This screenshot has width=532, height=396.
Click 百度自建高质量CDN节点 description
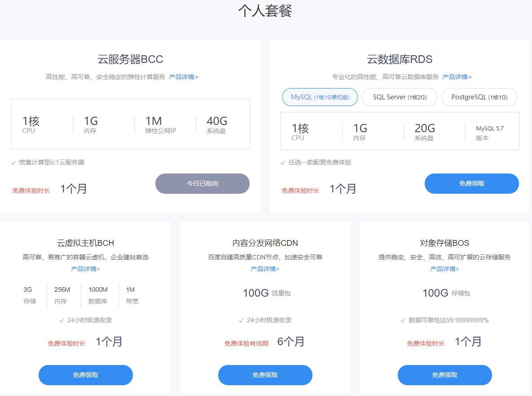(x=265, y=258)
